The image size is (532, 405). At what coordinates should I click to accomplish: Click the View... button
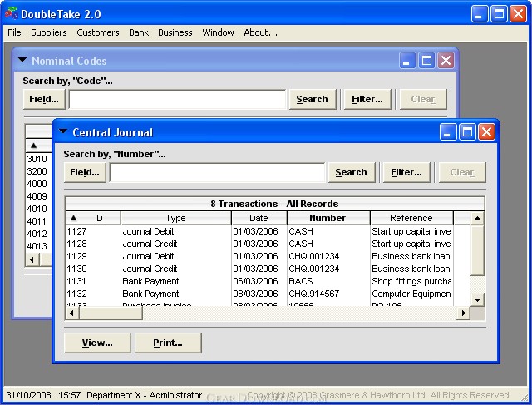tap(97, 343)
